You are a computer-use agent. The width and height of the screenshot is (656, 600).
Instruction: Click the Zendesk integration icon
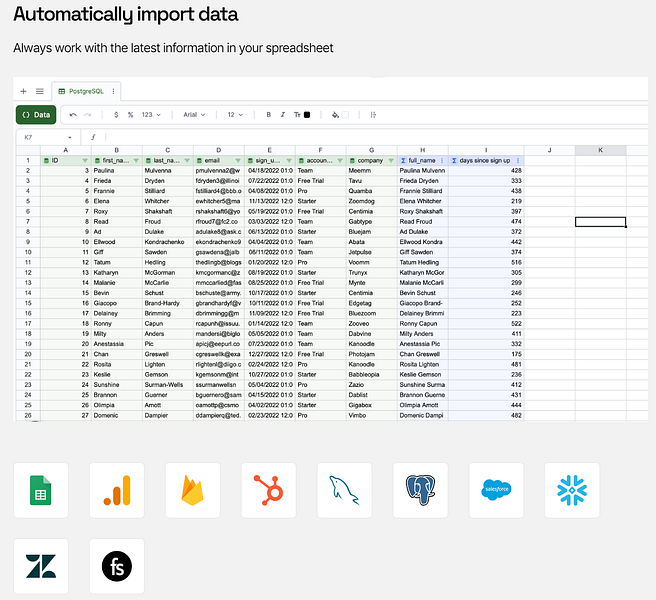tap(41, 566)
